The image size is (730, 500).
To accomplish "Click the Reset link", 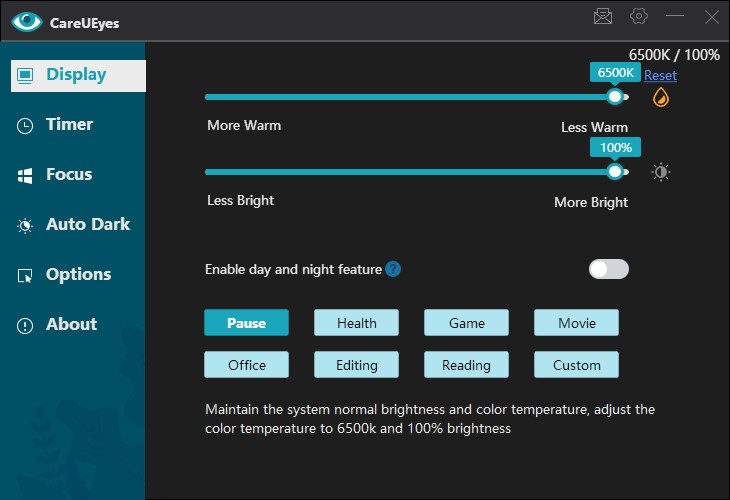I will tap(660, 75).
